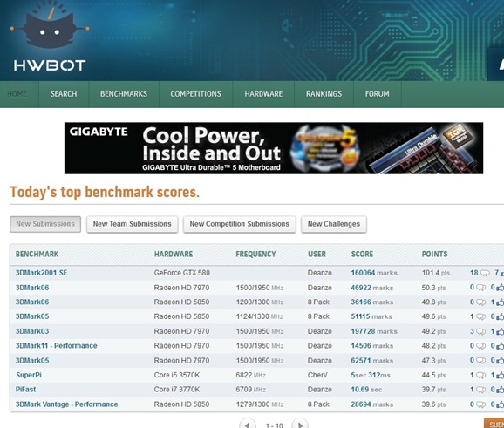
Task: Open comments icon for 36166 marks row
Action: [x=480, y=302]
